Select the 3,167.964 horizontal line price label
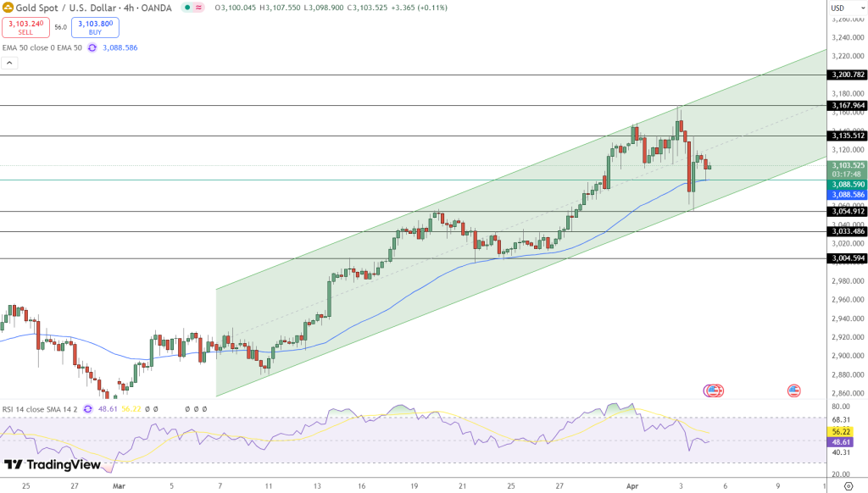Image resolution: width=868 pixels, height=493 pixels. [x=847, y=105]
